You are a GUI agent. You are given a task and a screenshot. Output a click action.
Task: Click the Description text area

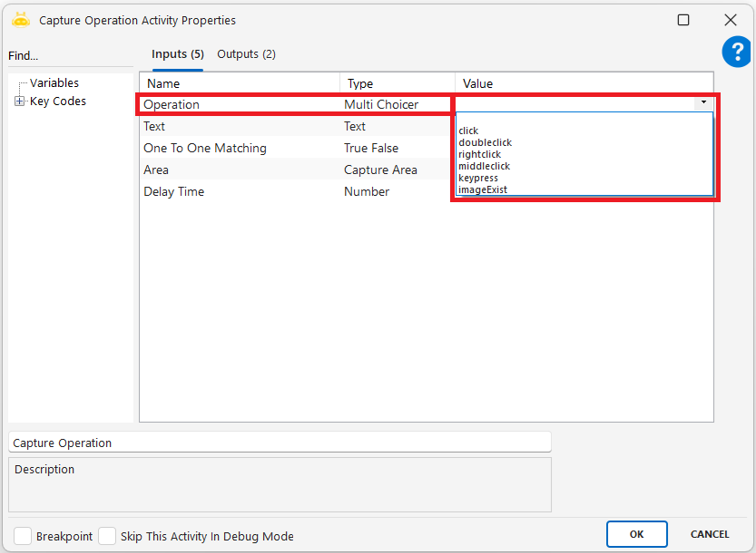(280, 484)
